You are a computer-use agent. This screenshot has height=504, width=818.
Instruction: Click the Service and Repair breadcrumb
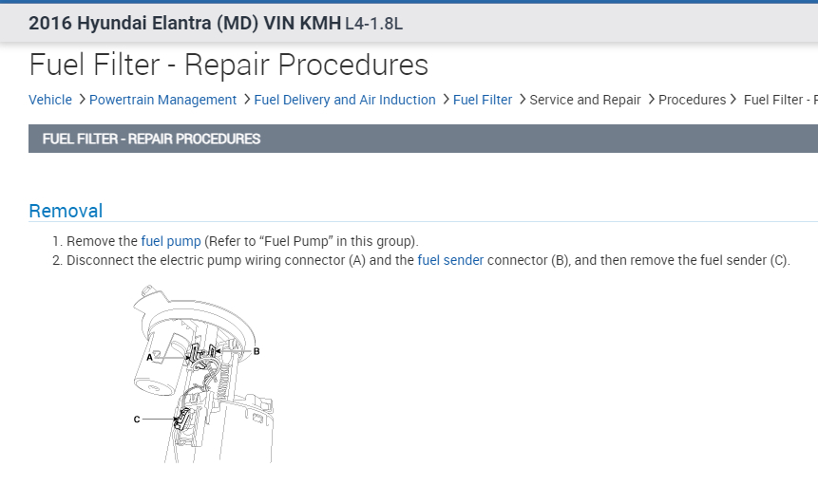[x=585, y=100]
